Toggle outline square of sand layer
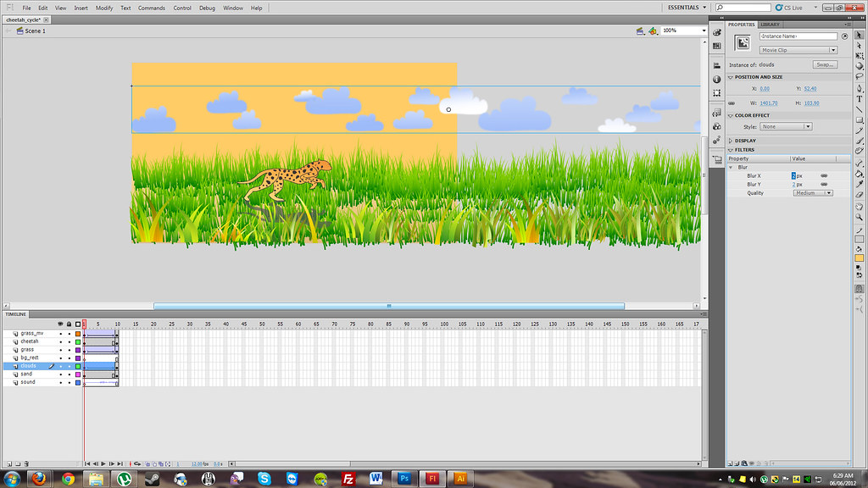The height and width of the screenshot is (488, 868). click(x=78, y=374)
